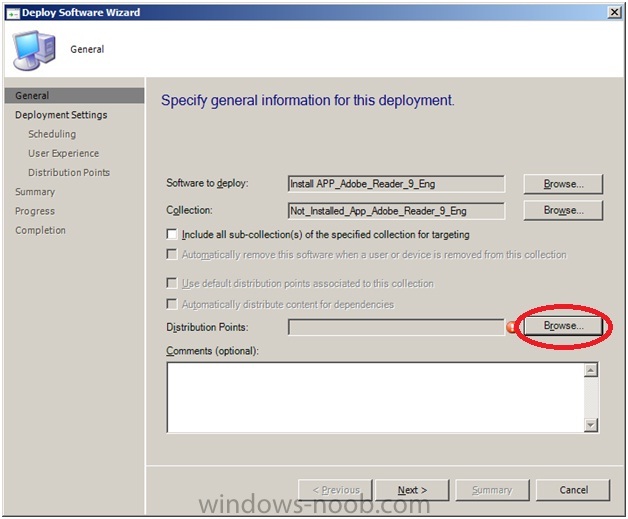Click the 'Software to deploy:' label
The image size is (628, 519).
(x=207, y=183)
